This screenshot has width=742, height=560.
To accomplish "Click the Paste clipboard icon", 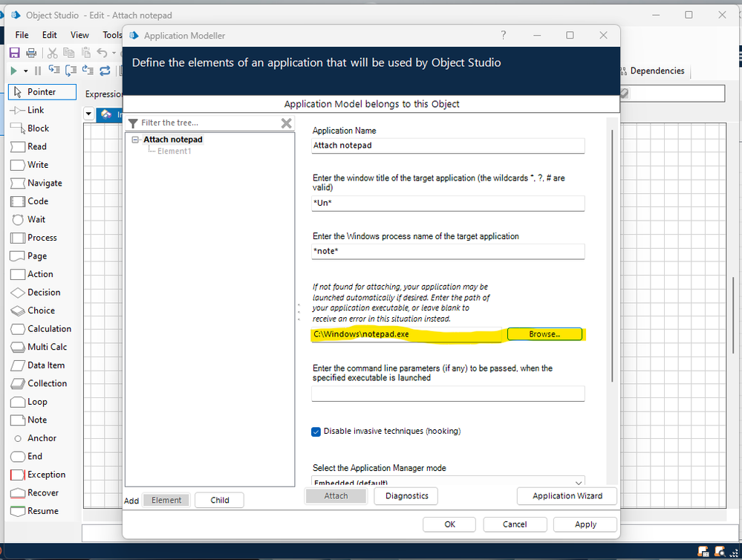I will point(85,53).
